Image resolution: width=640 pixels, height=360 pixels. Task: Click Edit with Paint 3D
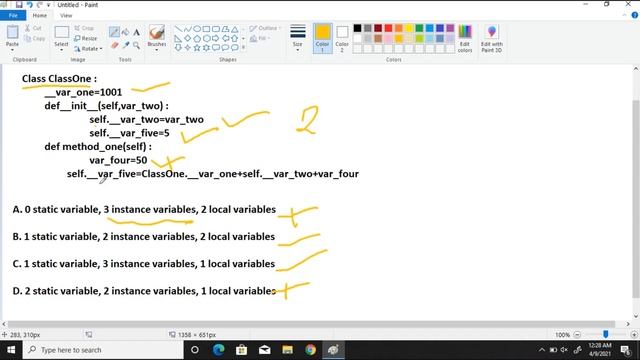(x=491, y=38)
